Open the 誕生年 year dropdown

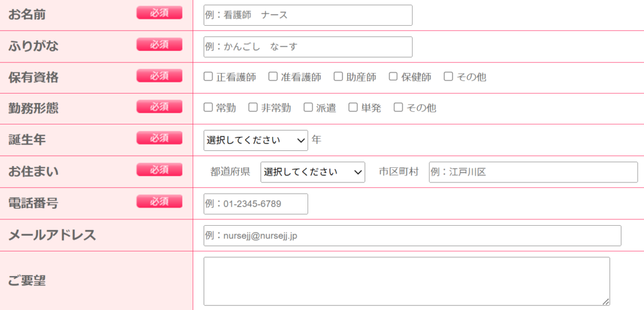[x=255, y=140]
